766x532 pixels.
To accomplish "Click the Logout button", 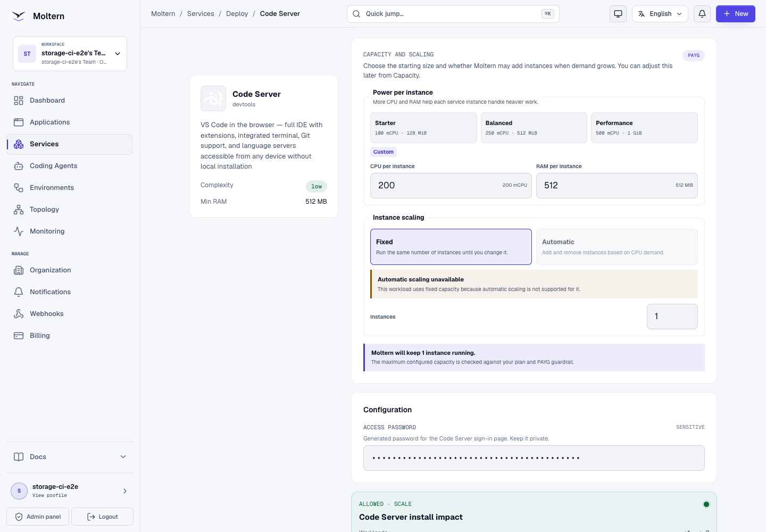I will [102, 517].
